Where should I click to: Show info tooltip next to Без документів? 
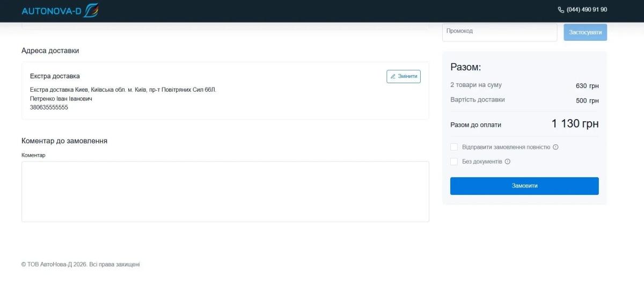(508, 162)
